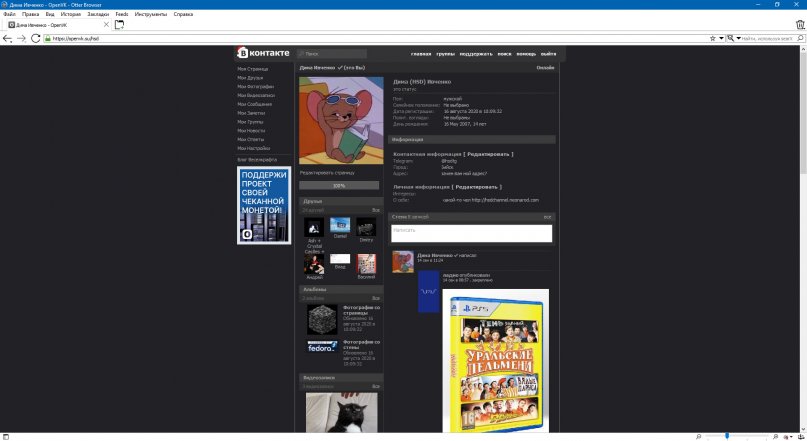
Task: Click Редактировать next to Контактная информация
Action: [x=488, y=154]
